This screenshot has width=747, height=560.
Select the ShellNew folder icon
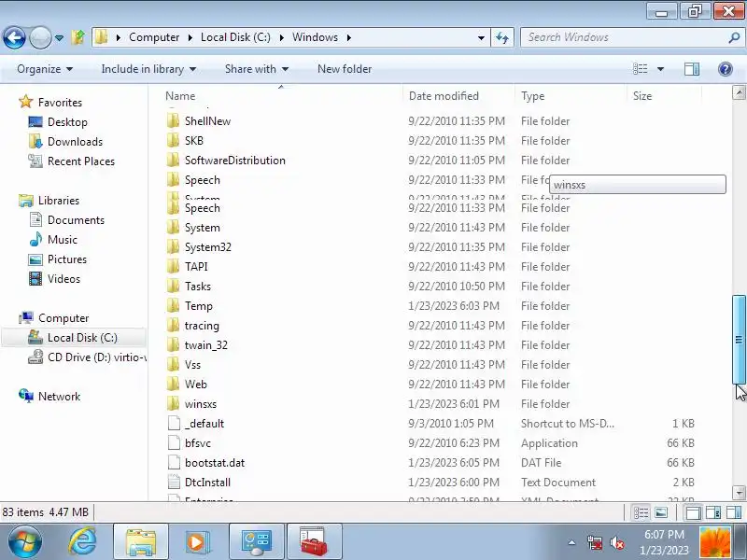click(x=173, y=121)
